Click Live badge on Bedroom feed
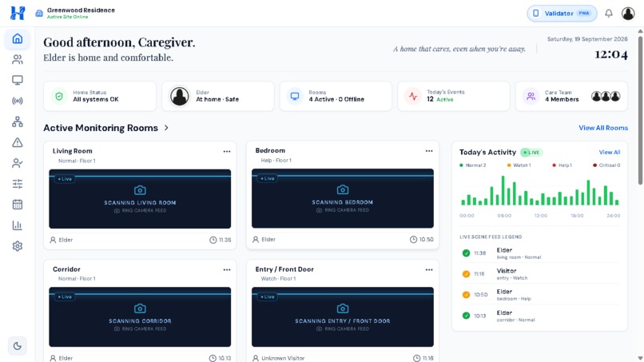This screenshot has width=644, height=362. [x=268, y=179]
